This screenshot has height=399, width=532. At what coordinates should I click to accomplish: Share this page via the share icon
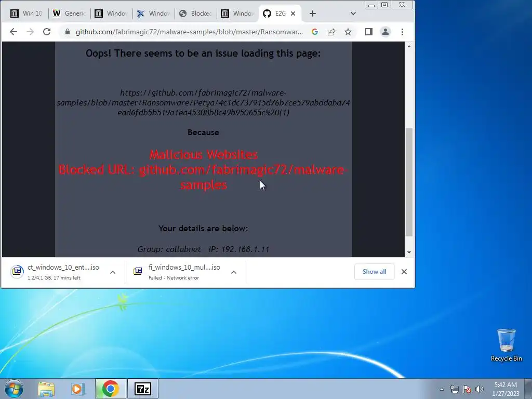[331, 32]
